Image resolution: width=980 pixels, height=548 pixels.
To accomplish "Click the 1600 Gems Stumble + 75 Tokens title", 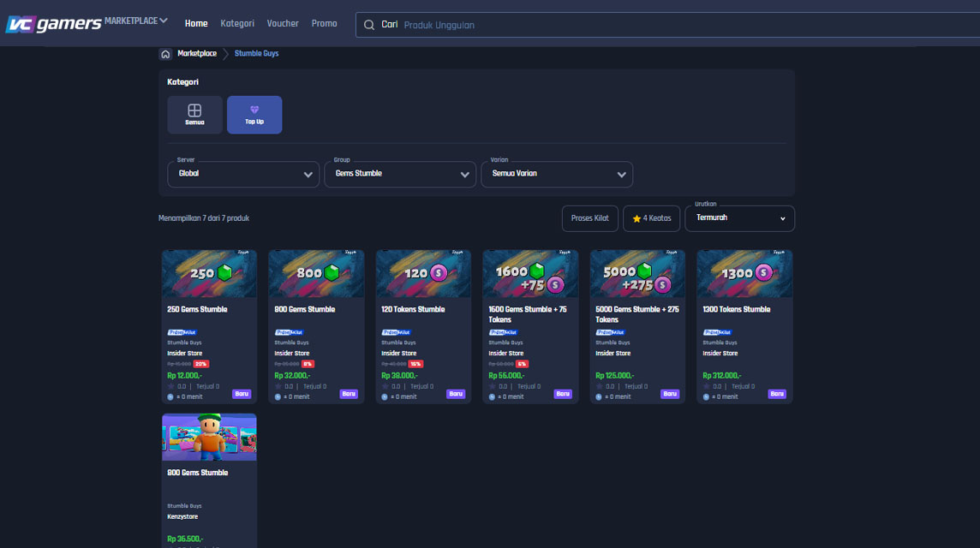I will 528,314.
